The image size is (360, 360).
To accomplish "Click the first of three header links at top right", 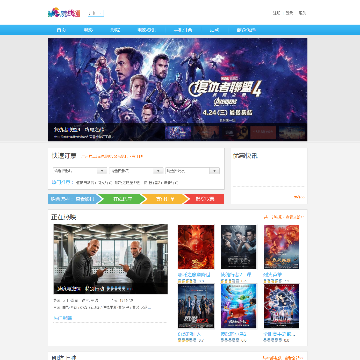I will click(276, 13).
